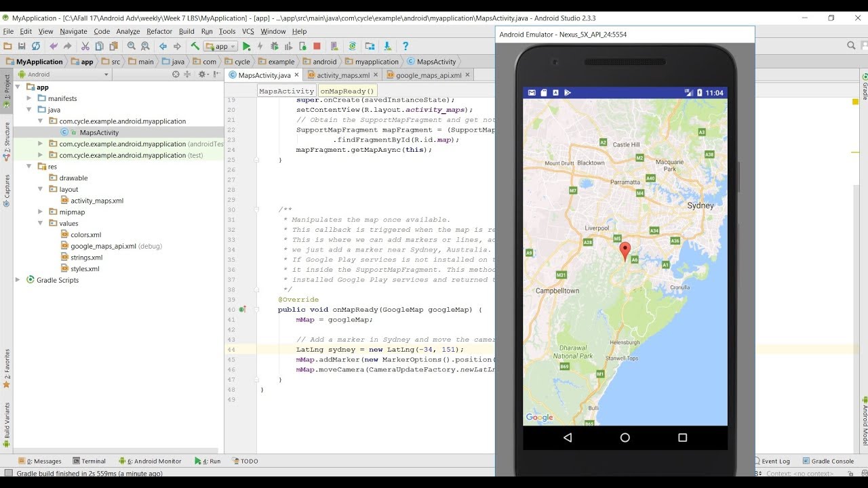
Task: Open the app run configuration dropdown
Action: click(221, 47)
